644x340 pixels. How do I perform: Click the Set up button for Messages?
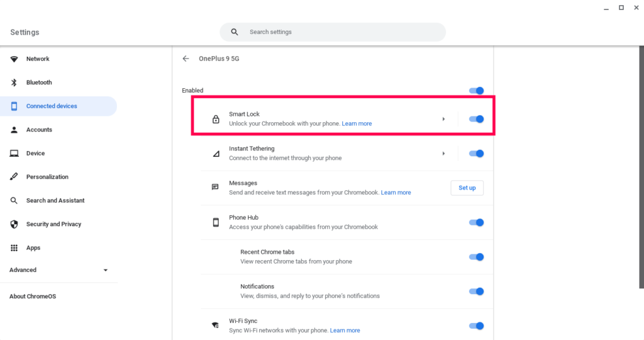point(467,188)
